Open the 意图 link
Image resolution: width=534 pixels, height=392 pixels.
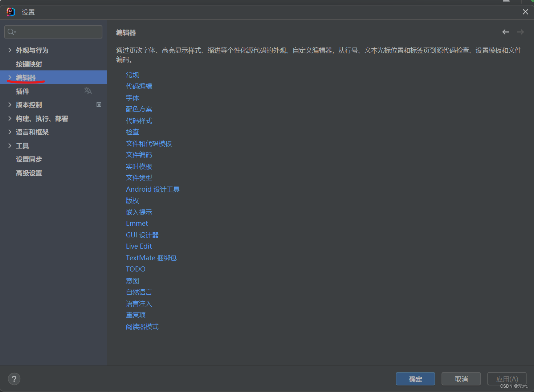coord(133,281)
